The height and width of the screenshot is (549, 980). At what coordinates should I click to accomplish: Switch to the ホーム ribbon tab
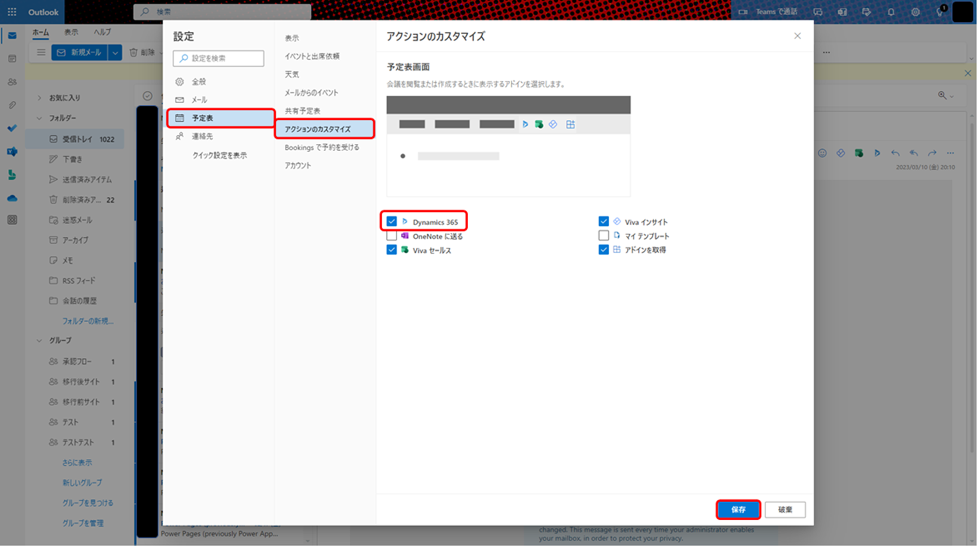pyautogui.click(x=40, y=32)
